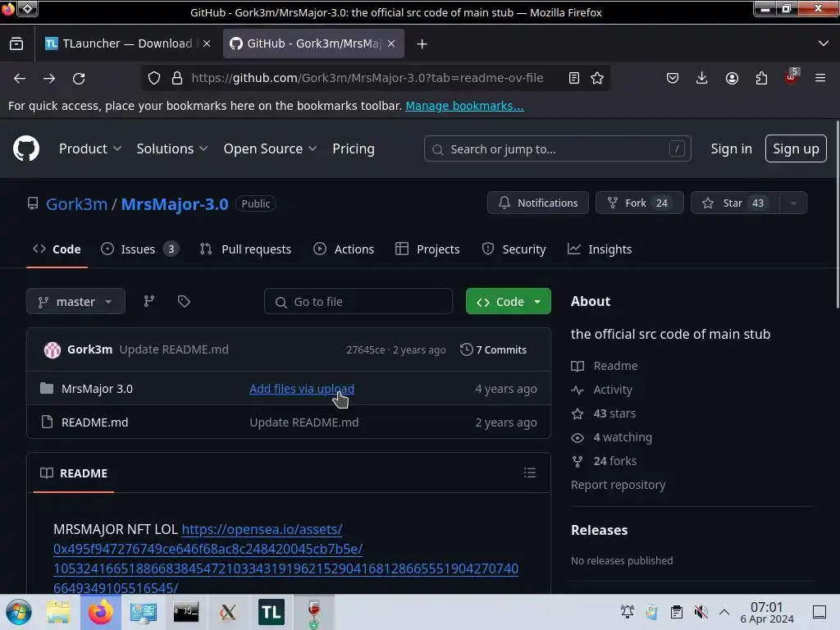Viewport: 840px width, 630px height.
Task: Open file manager in taskbar
Action: pos(58,612)
